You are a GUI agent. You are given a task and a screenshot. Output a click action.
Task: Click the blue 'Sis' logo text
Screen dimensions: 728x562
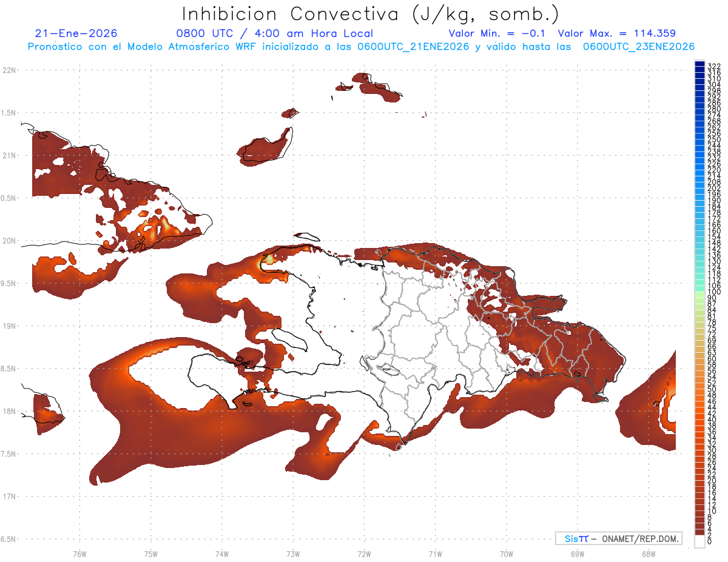571,538
